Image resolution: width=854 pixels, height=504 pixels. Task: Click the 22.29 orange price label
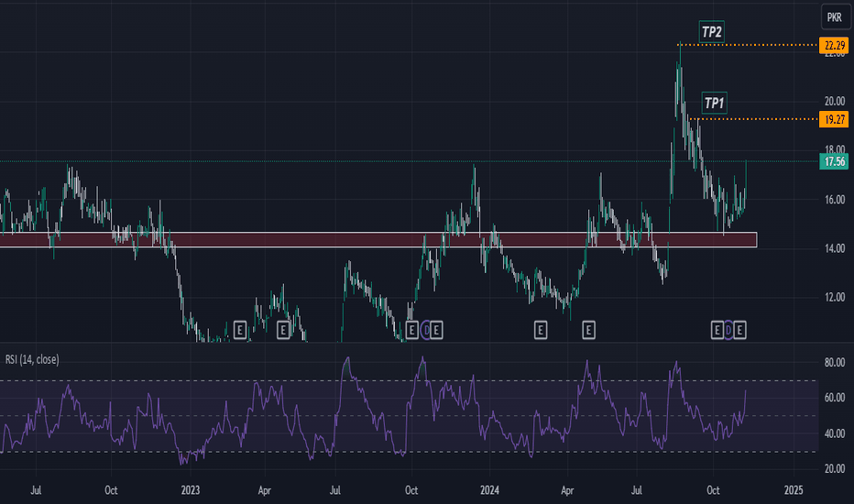pyautogui.click(x=834, y=45)
